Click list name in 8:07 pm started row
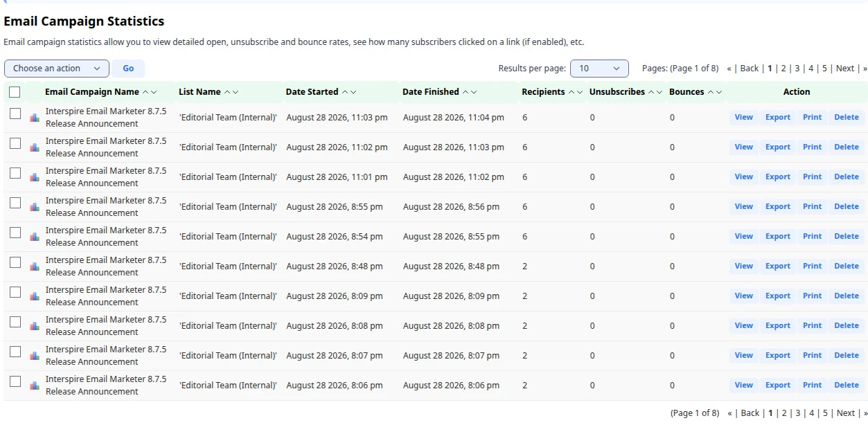The width and height of the screenshot is (868, 434). pos(228,356)
